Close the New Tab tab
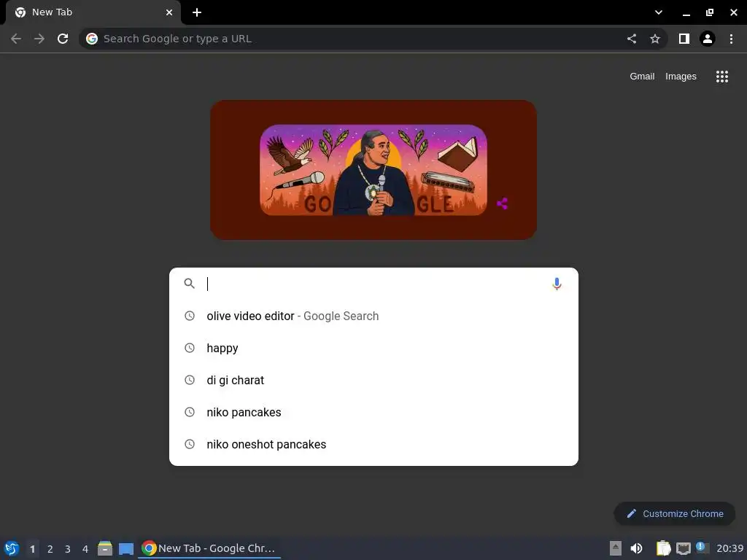 (169, 12)
